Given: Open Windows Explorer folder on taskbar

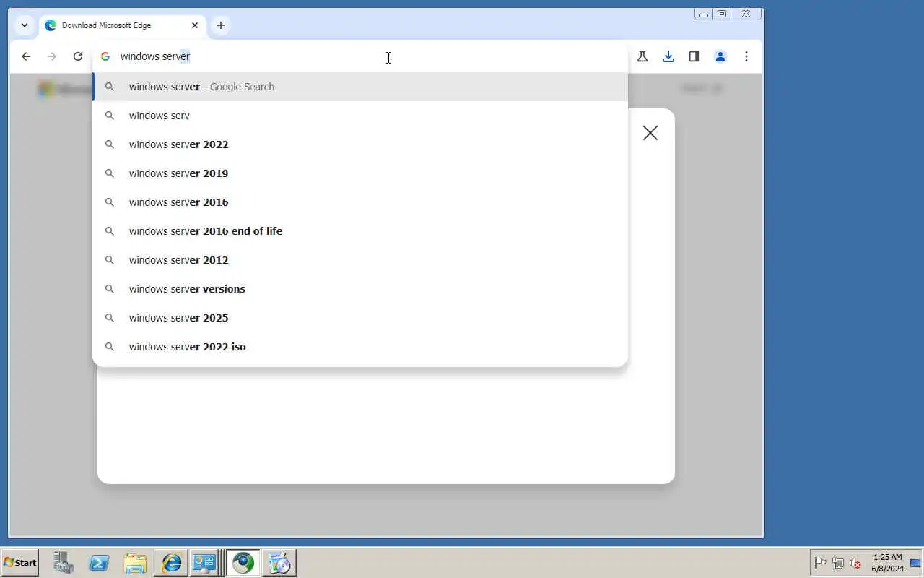Looking at the screenshot, I should (135, 562).
